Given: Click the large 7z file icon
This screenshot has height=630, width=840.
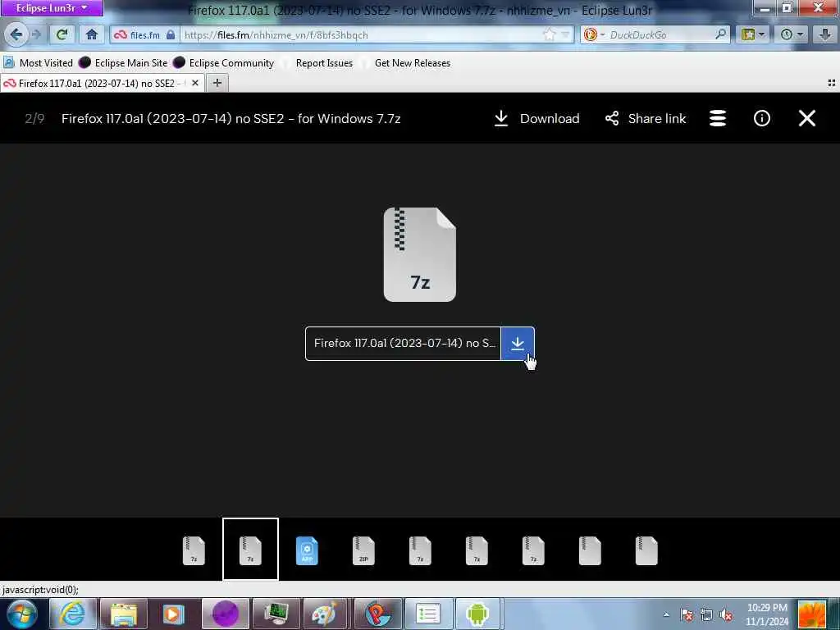Looking at the screenshot, I should (420, 254).
